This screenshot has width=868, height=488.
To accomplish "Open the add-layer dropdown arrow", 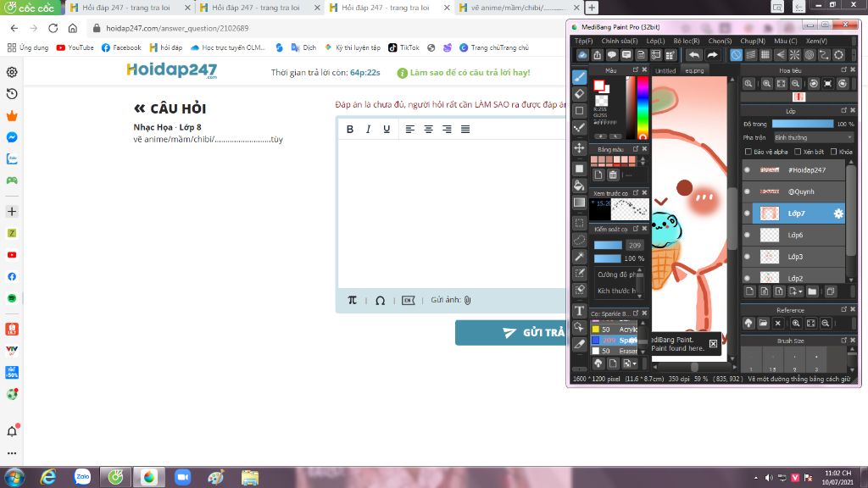I will click(800, 291).
